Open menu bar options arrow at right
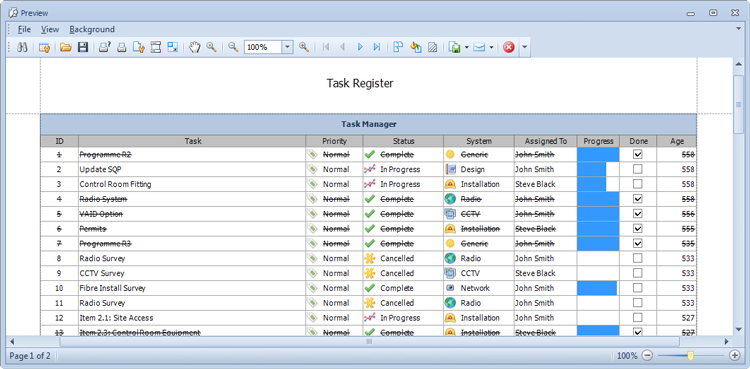 (x=738, y=29)
